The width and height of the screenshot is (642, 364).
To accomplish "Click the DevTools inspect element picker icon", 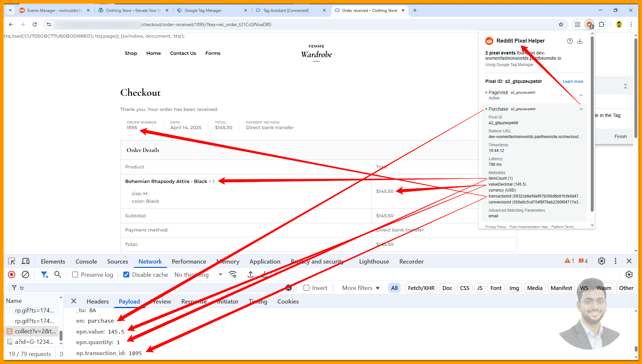I will coord(12,261).
